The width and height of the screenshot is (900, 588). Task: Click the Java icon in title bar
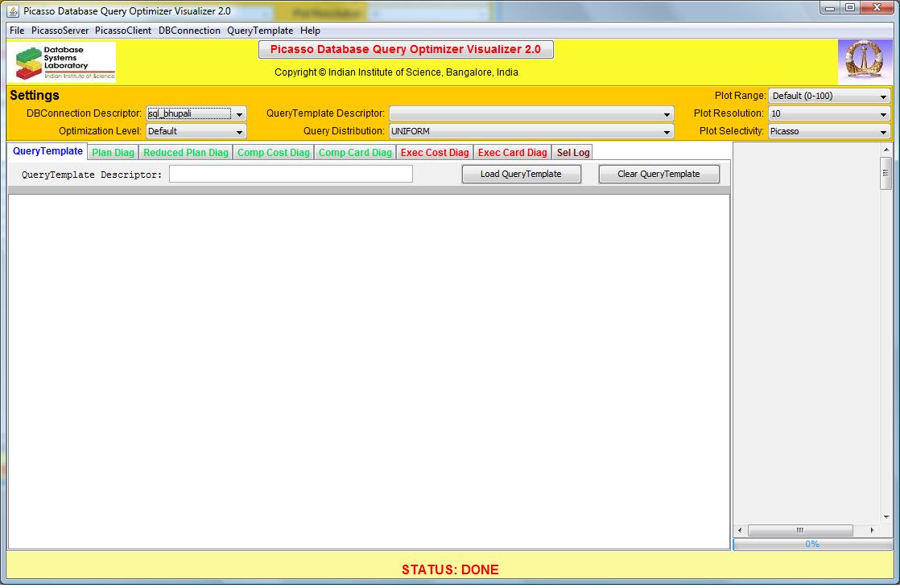14,10
